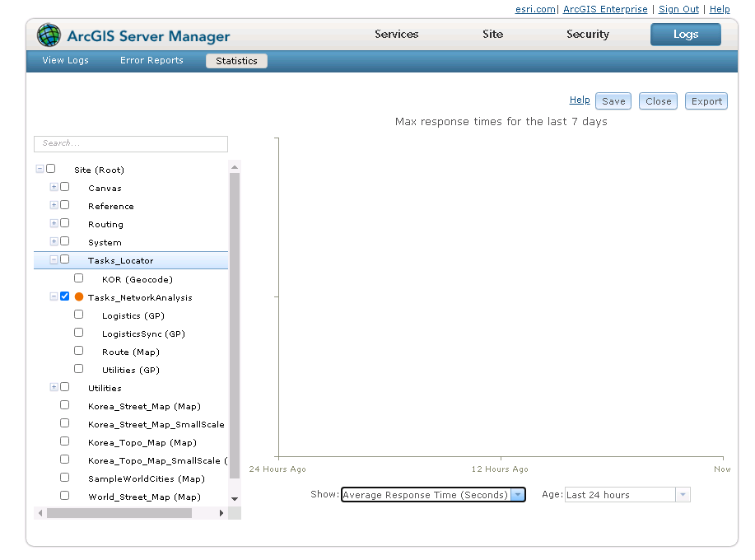Check the Utilities (GP) checkbox

pyautogui.click(x=78, y=369)
